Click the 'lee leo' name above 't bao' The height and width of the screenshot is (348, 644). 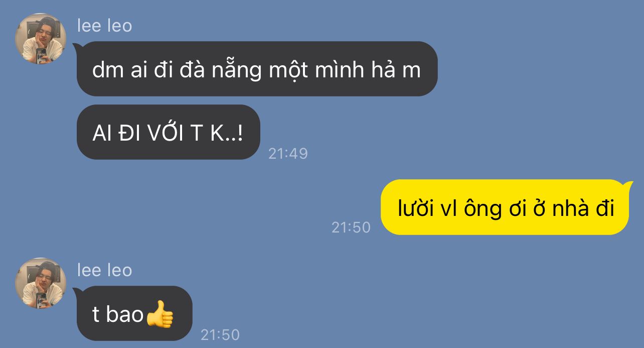click(104, 270)
